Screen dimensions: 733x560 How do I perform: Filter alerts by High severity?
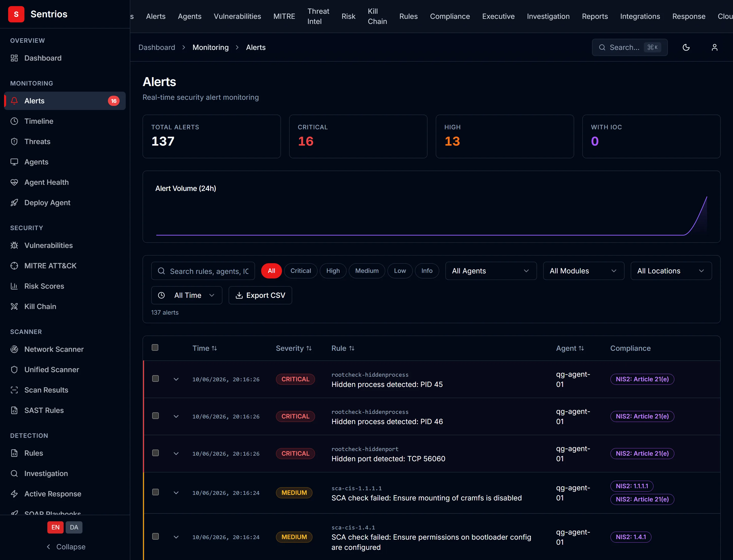pos(333,271)
